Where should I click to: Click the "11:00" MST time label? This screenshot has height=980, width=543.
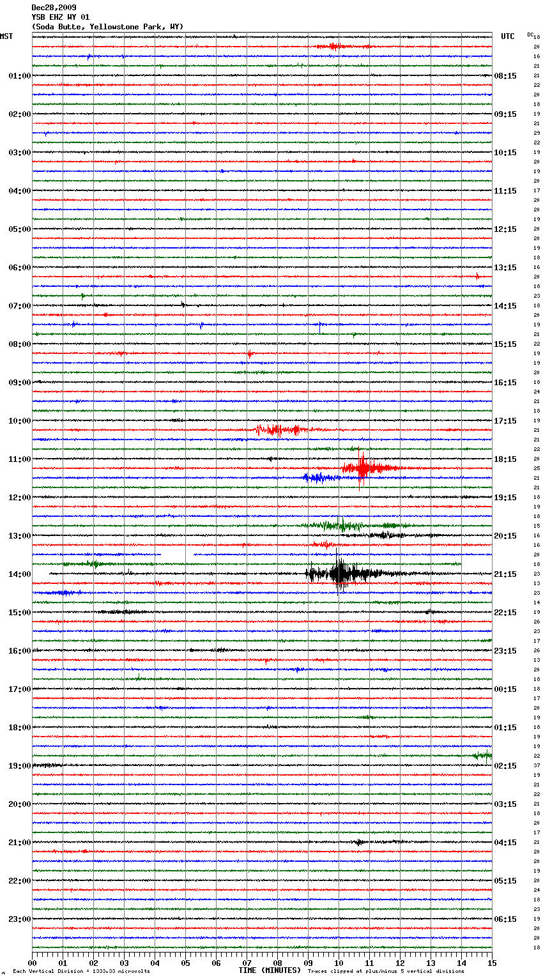pos(20,459)
